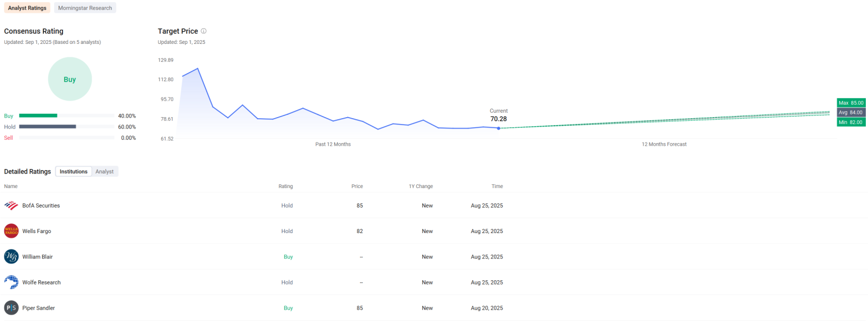This screenshot has width=868, height=322.
Task: Click the green Buy consensus circle
Action: coord(70,79)
